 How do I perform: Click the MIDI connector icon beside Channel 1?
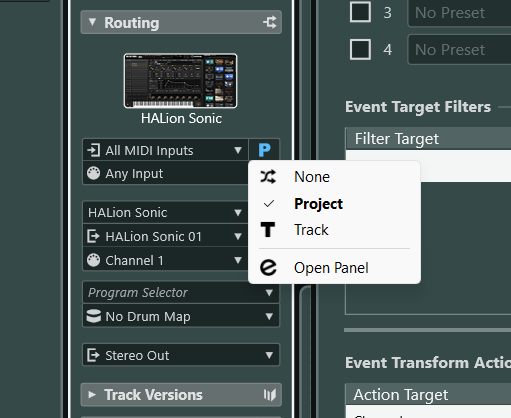(x=93, y=260)
